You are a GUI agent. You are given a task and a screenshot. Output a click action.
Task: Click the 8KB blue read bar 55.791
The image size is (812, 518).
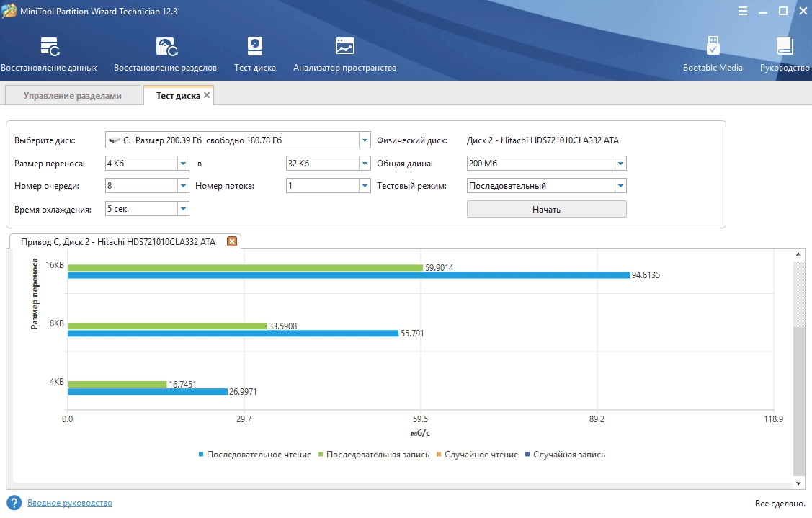pyautogui.click(x=233, y=334)
